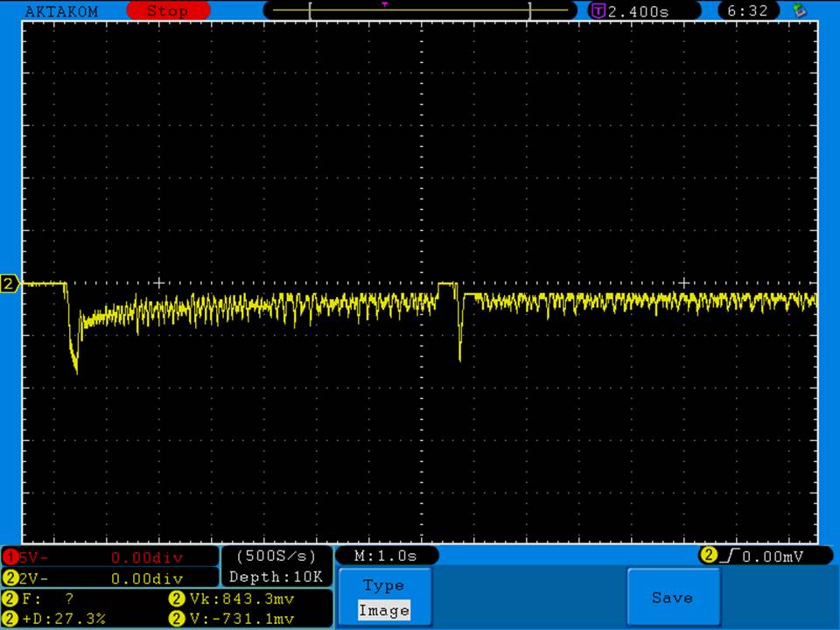Click the 6:32 clock display
Screen dimensions: 840x630
coord(747,11)
